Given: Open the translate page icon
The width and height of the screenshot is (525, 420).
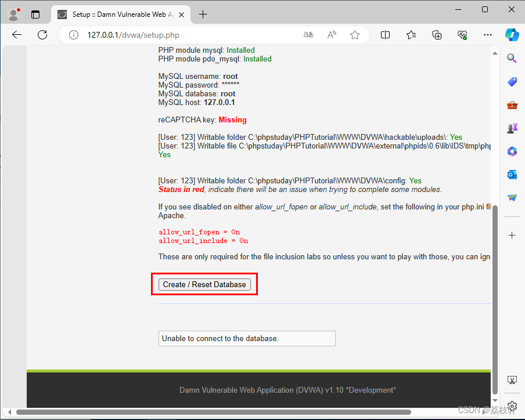Looking at the screenshot, I should pos(308,35).
